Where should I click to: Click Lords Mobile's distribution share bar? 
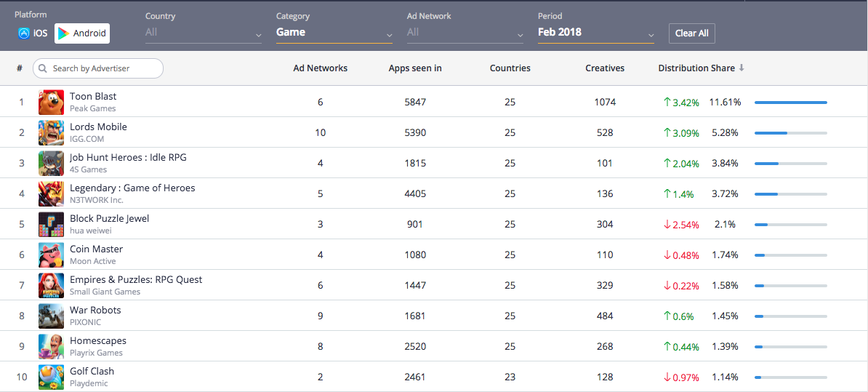(x=790, y=133)
